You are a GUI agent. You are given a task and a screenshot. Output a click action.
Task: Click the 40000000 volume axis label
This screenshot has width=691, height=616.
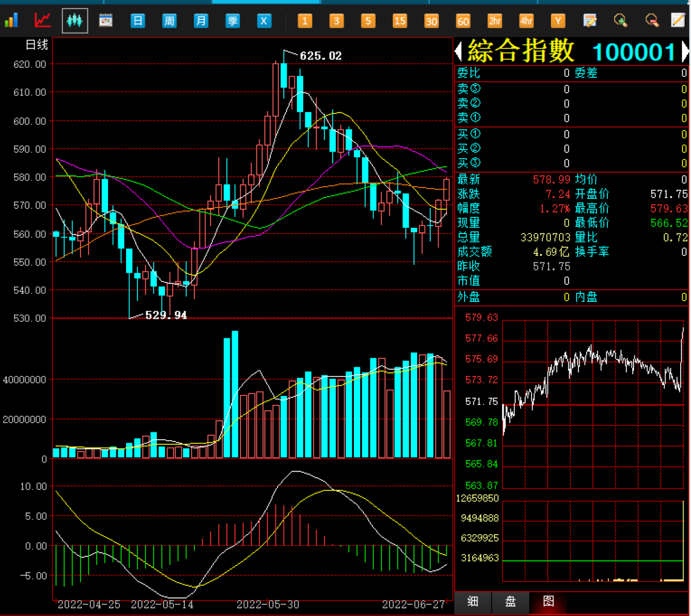coord(24,380)
